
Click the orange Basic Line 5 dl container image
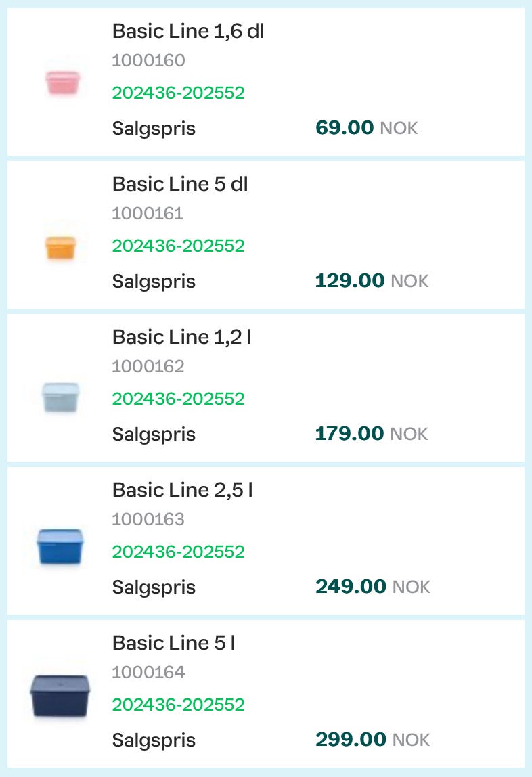(x=60, y=248)
